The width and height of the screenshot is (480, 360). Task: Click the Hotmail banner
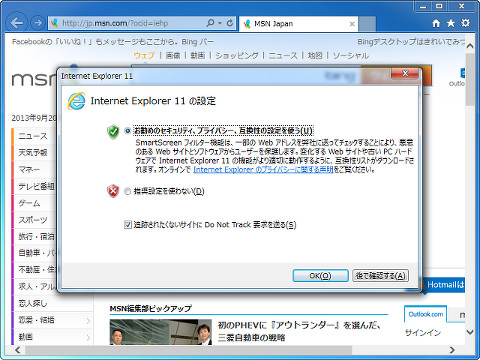point(444,285)
